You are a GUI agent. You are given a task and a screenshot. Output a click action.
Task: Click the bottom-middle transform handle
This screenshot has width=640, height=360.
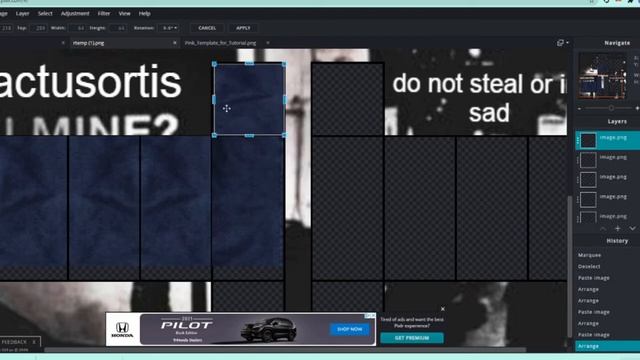click(249, 136)
